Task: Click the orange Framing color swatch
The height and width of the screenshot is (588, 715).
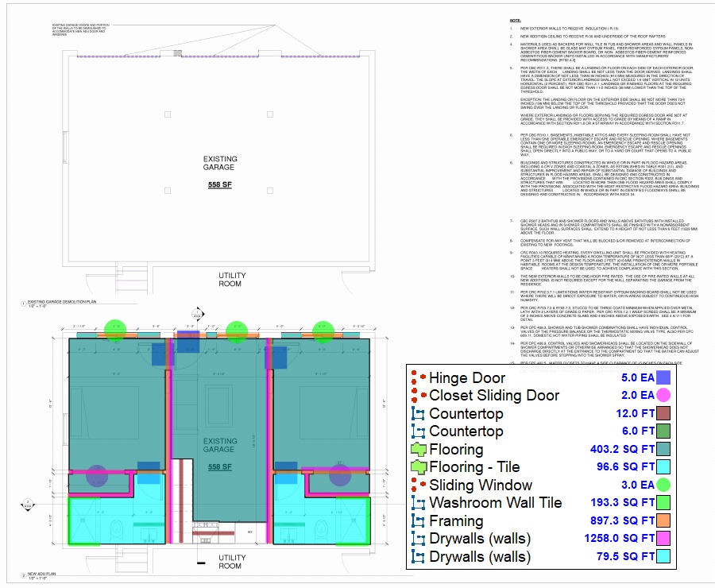Action: coord(666,521)
